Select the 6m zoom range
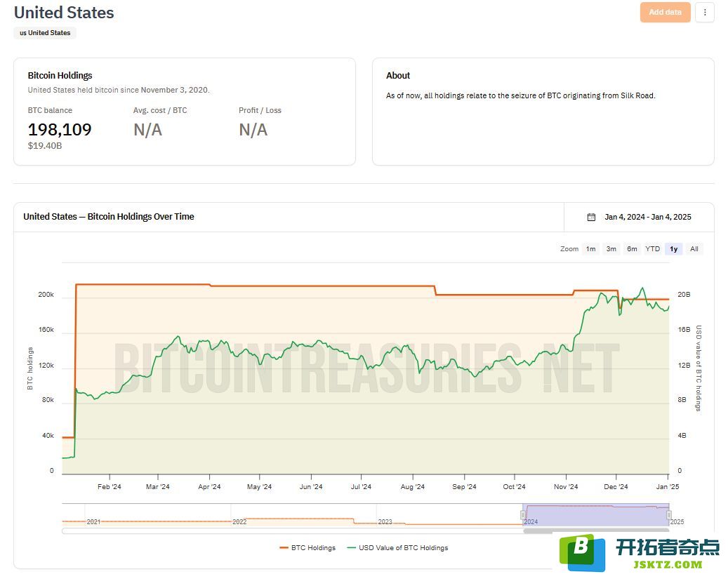The height and width of the screenshot is (574, 728). click(x=632, y=249)
